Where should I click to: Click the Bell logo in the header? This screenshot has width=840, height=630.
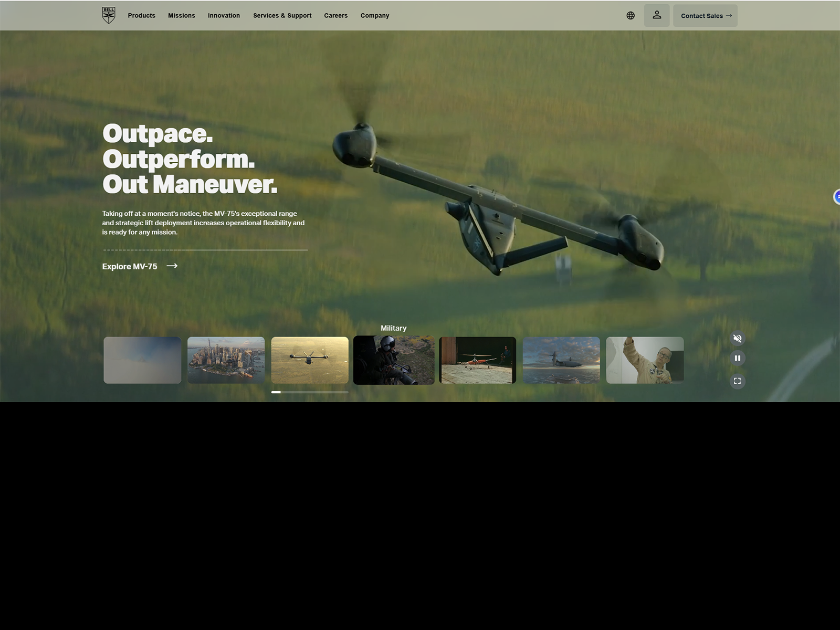[x=109, y=15]
